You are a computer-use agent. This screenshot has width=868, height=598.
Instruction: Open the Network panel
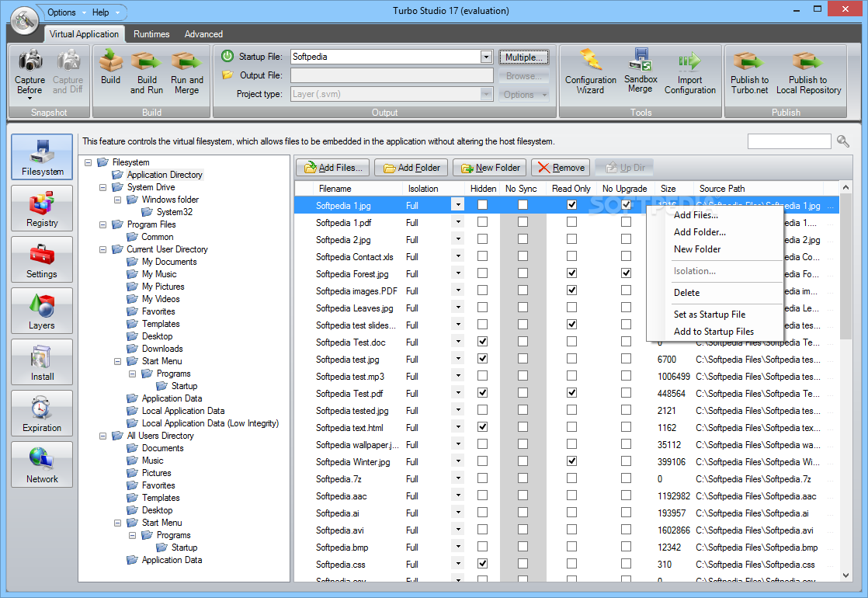coord(42,464)
